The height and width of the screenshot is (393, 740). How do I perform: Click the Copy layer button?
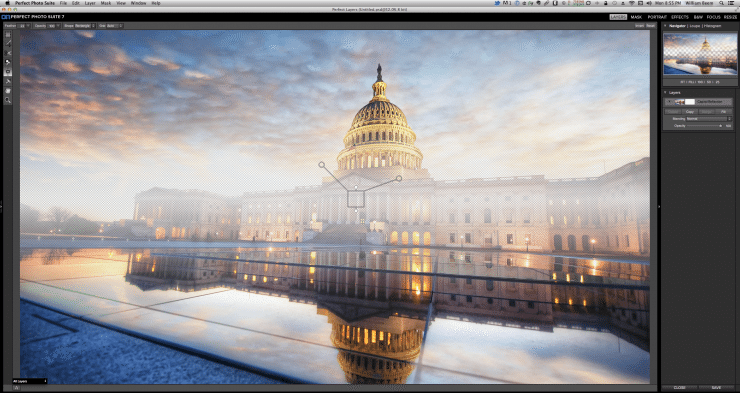[690, 112]
